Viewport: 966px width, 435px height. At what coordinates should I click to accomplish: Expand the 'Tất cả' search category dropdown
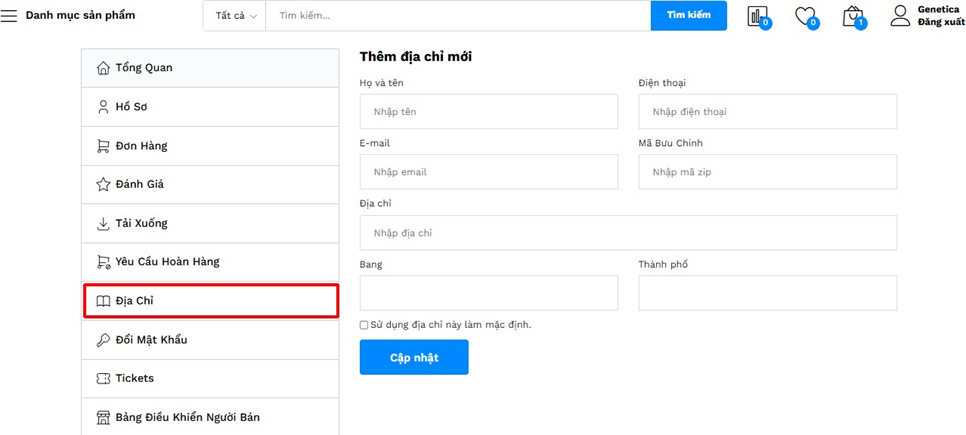tap(236, 16)
